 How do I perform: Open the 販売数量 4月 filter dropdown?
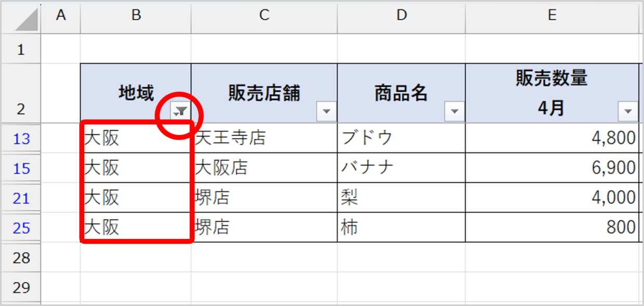pos(627,111)
